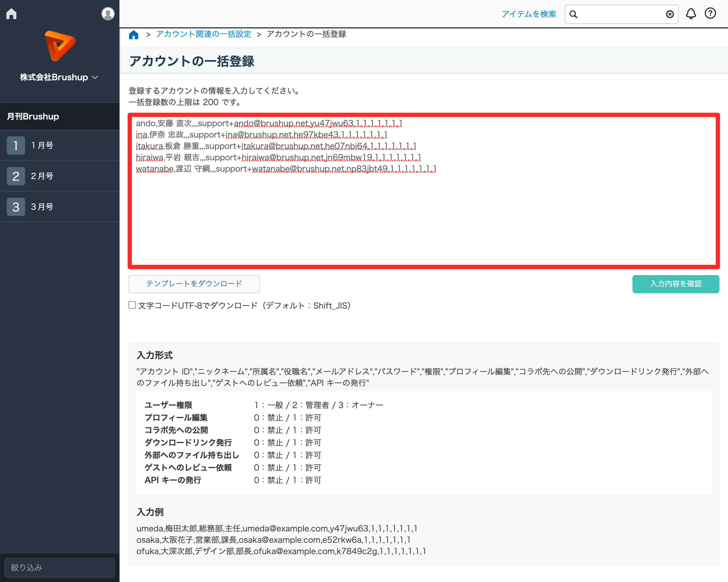Image resolution: width=728 pixels, height=582 pixels.
Task: Click the umeda example line
Action: coord(277,528)
